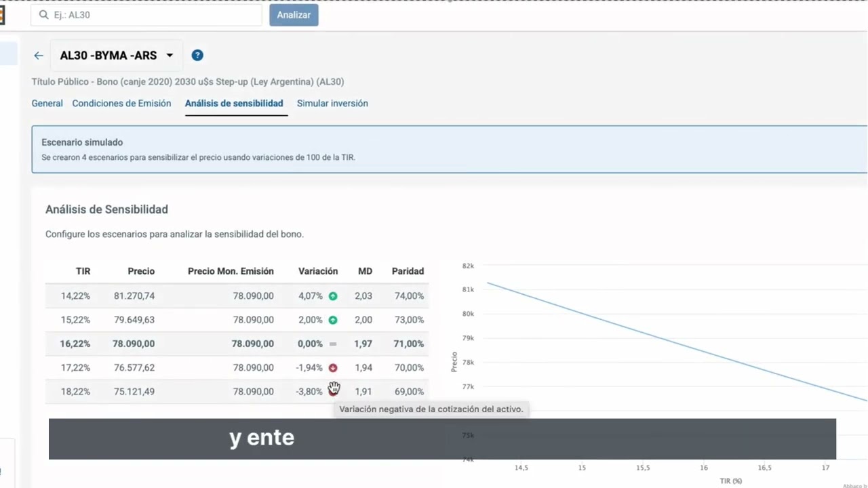This screenshot has width=868, height=488.
Task: Click the Paridad column header
Action: [x=408, y=271]
